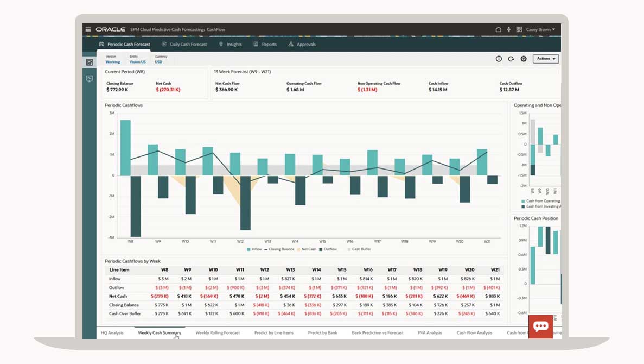This screenshot has width=644, height=364.
Task: Click the refresh icon near Actions
Action: pos(511,59)
